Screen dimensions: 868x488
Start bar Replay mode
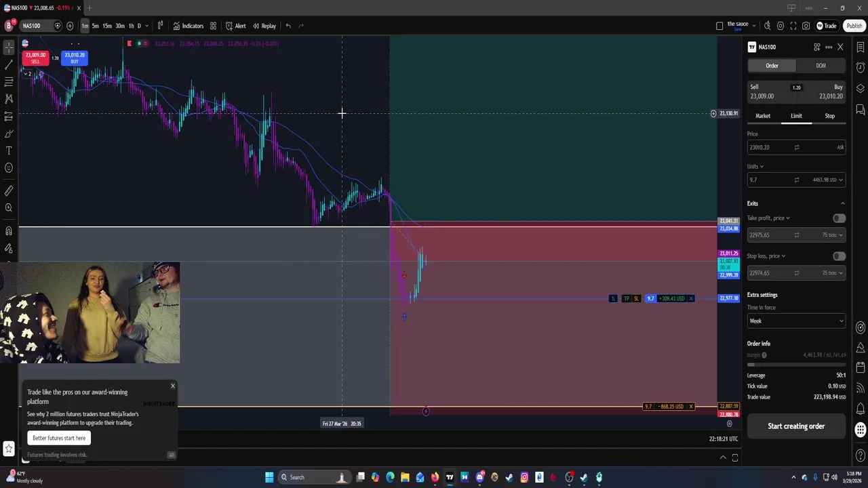tap(264, 26)
